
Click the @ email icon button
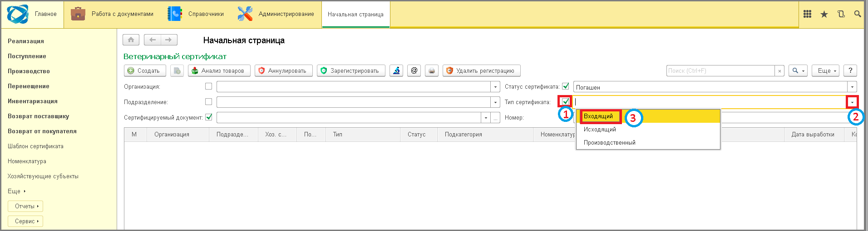point(414,70)
